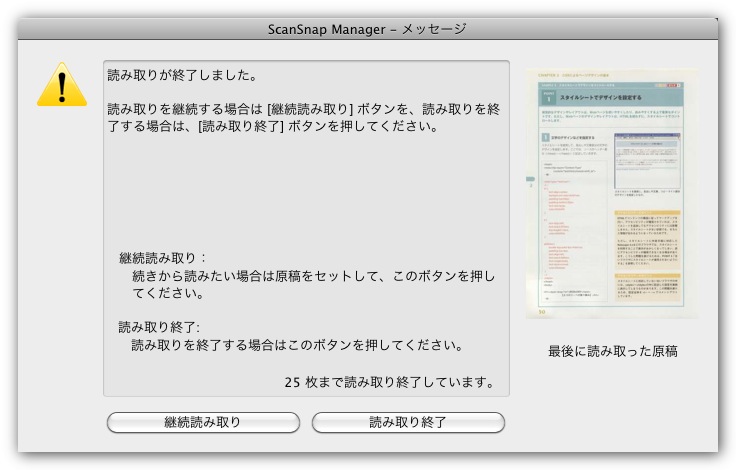Click the 継続読み取り： description heading
Image resolution: width=736 pixels, height=470 pixels.
tap(161, 257)
